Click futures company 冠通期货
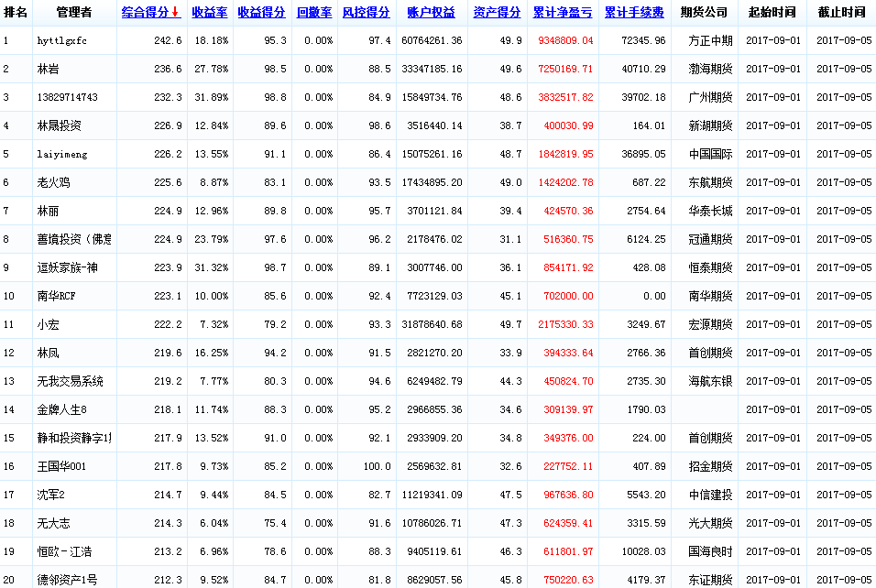The image size is (876, 588). click(x=710, y=240)
